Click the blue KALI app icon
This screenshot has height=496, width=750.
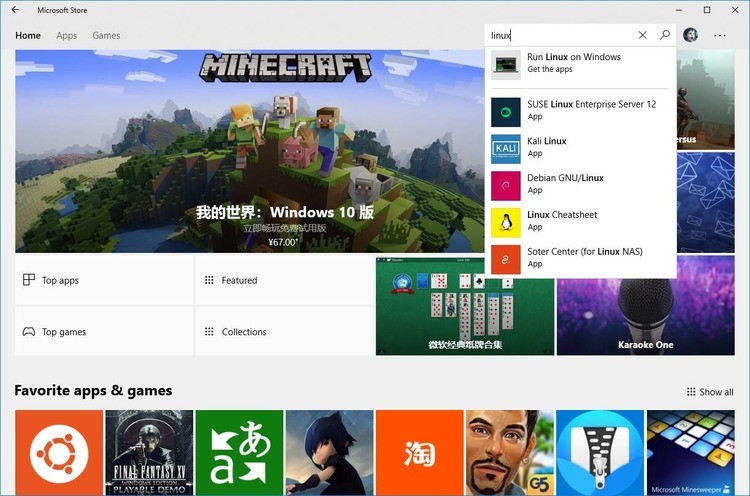coord(506,149)
